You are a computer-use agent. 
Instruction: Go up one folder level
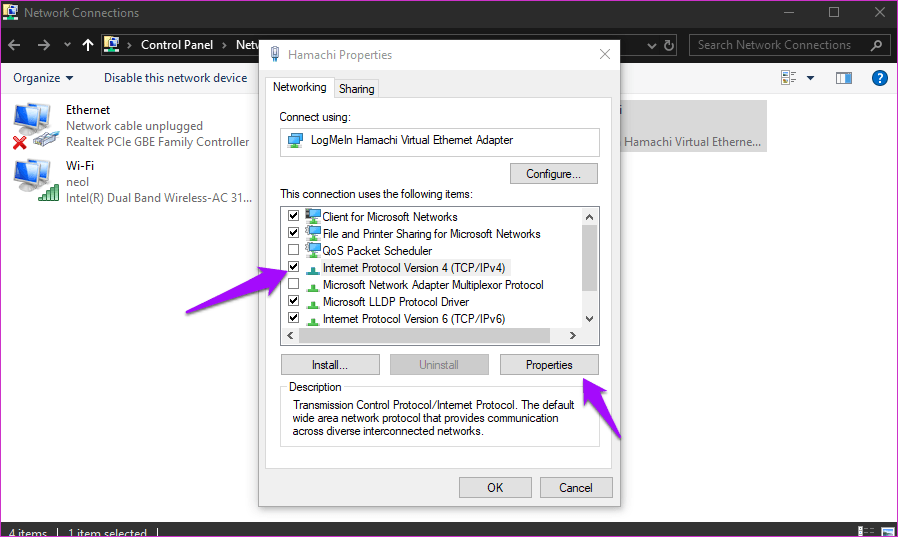(88, 45)
